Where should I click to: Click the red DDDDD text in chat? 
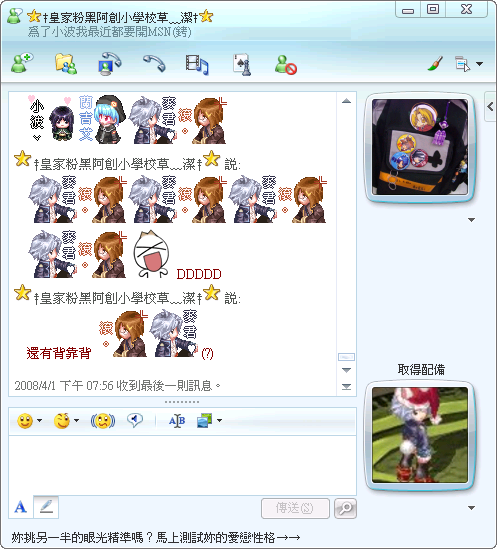pos(199,274)
